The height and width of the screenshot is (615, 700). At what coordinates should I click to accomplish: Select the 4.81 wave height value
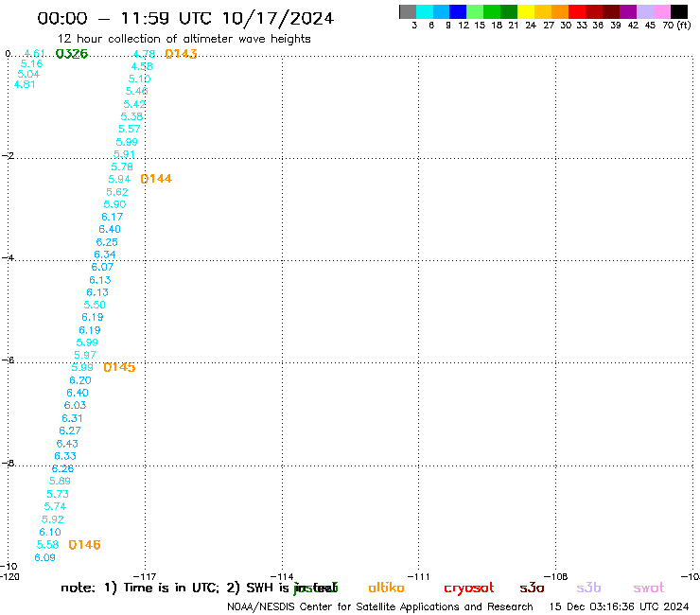[25, 84]
